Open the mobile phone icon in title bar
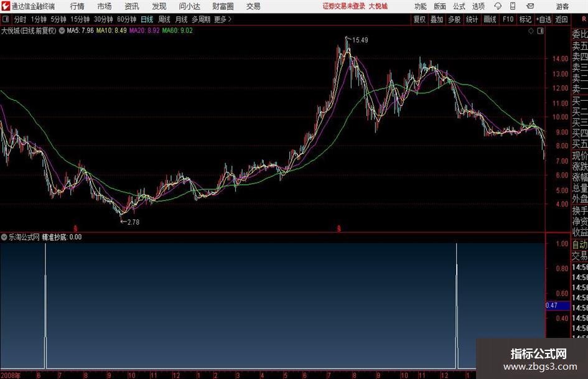This screenshot has height=379, width=588. 513,6
